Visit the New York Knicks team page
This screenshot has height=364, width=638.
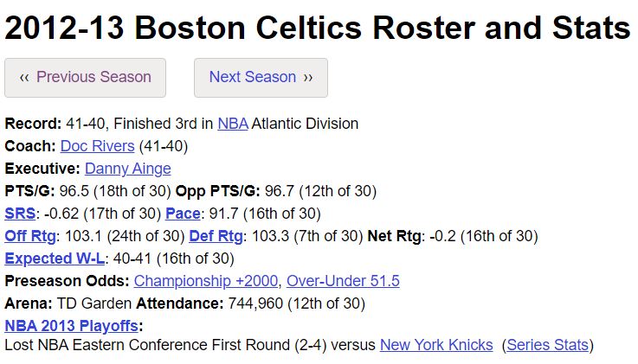(x=436, y=345)
